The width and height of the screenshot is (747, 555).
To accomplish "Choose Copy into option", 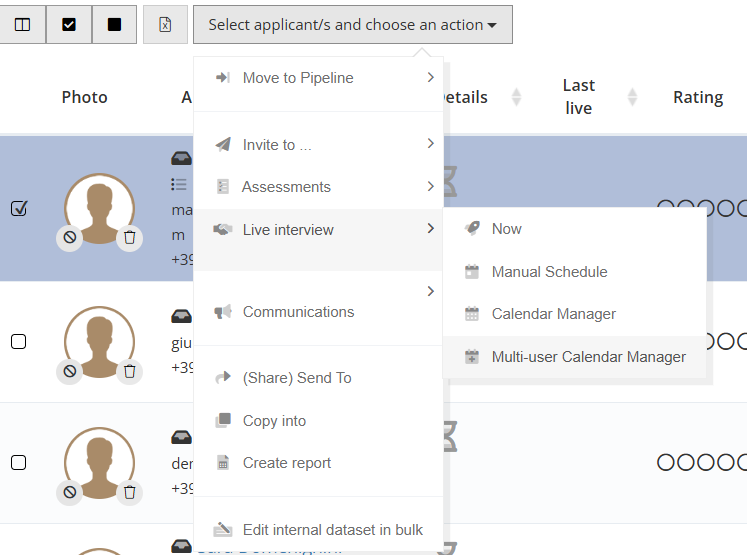I will [x=318, y=421].
